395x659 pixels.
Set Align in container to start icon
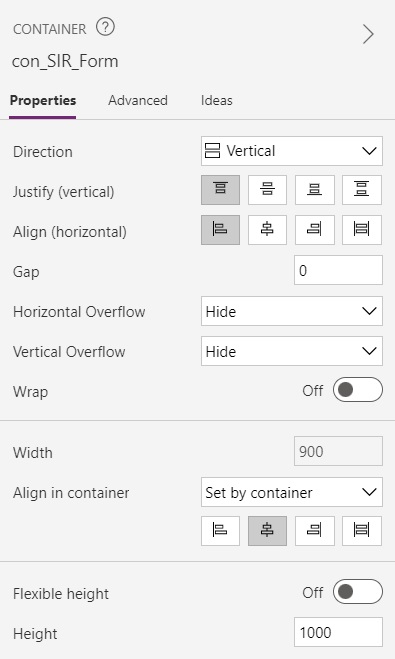pos(220,531)
